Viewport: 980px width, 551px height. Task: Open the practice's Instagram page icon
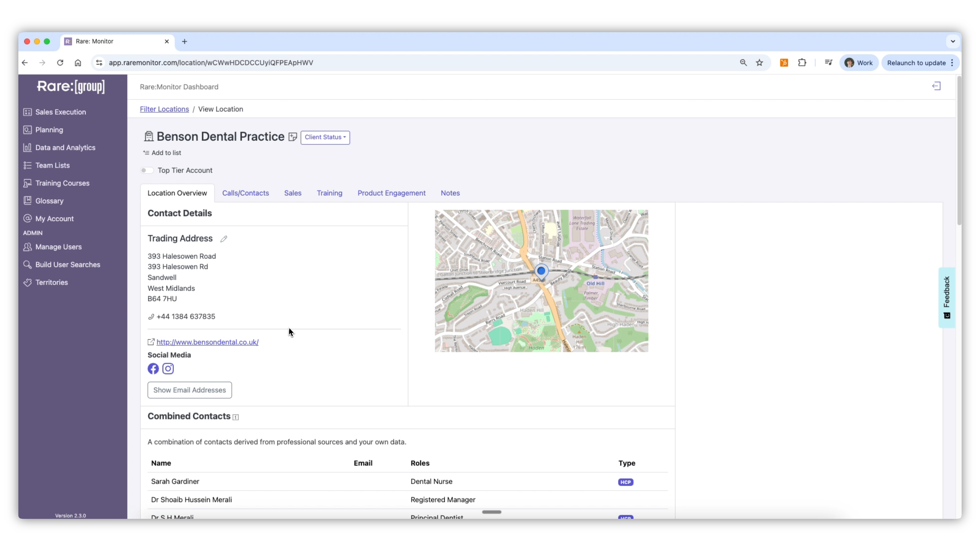point(168,368)
